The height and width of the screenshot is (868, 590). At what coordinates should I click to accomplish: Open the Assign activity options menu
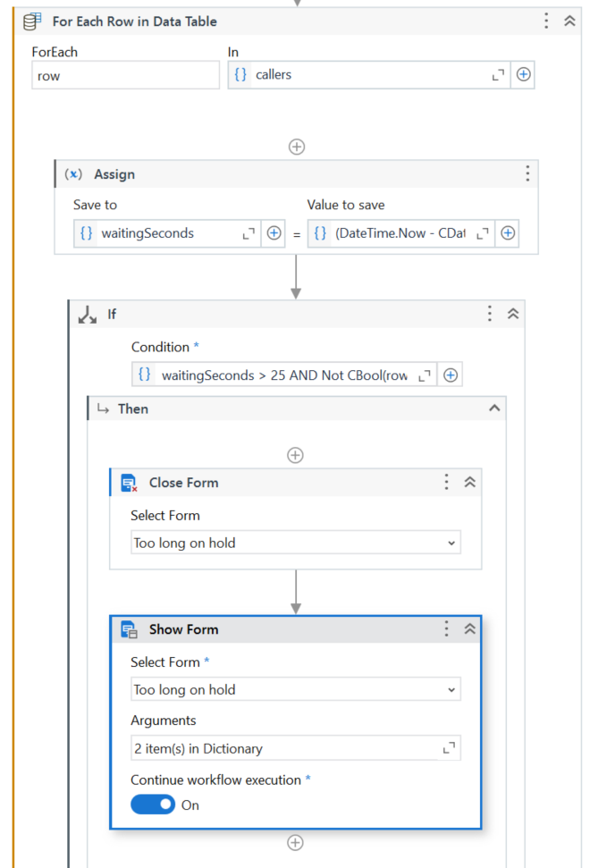[527, 173]
